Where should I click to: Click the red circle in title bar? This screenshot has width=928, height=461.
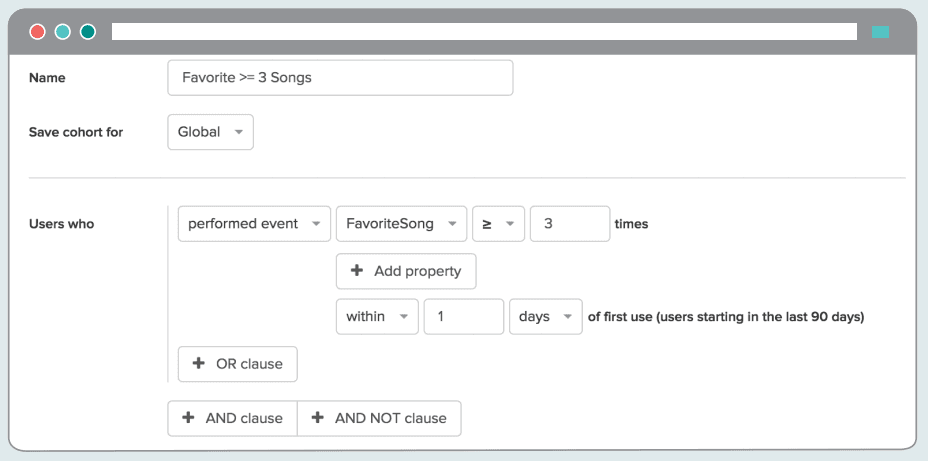tap(38, 32)
